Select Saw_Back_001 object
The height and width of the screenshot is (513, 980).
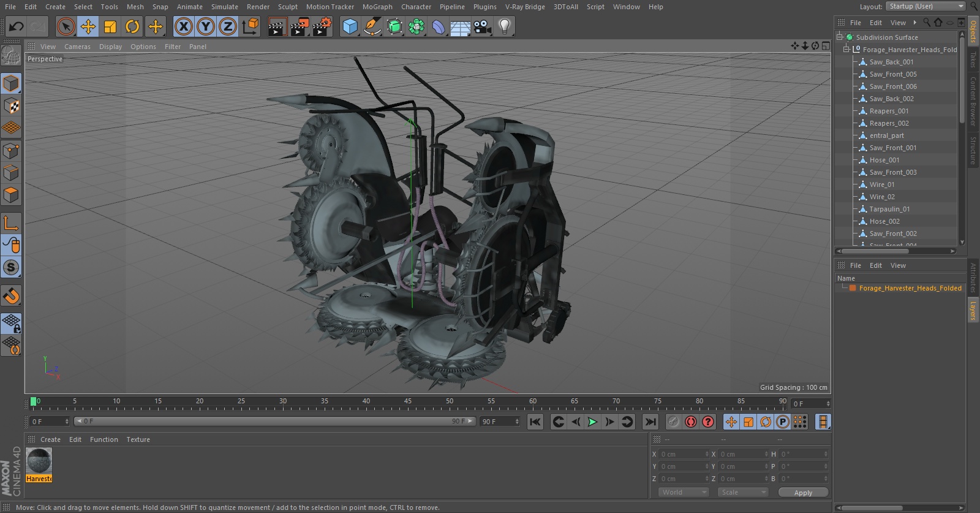click(x=891, y=62)
